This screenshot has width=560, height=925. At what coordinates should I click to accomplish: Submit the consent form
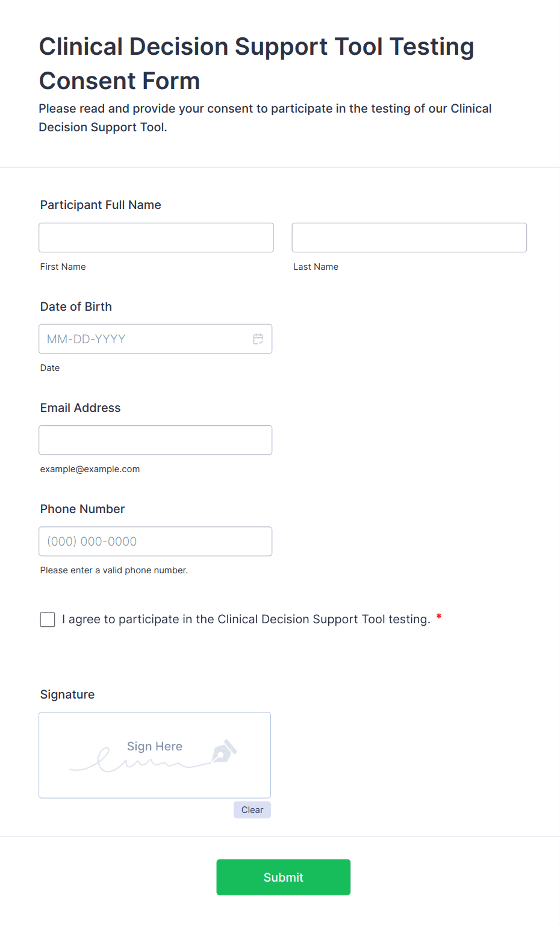pos(283,877)
